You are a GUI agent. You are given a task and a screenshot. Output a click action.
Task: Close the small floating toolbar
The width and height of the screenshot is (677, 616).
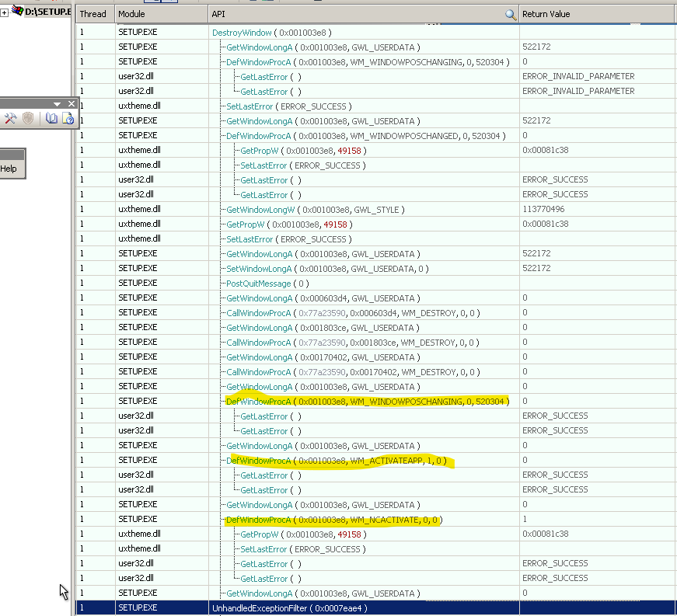pyautogui.click(x=72, y=104)
